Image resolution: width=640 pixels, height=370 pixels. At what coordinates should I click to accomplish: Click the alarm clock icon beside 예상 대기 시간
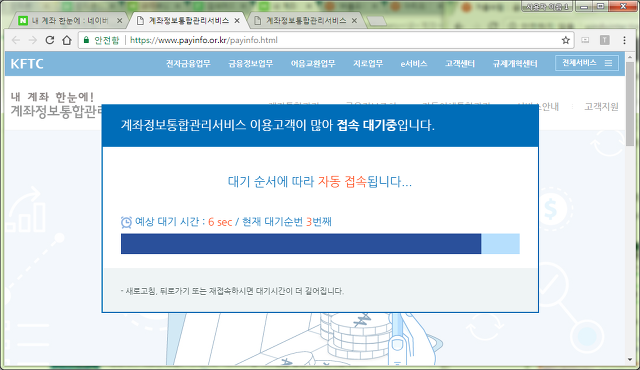click(127, 222)
